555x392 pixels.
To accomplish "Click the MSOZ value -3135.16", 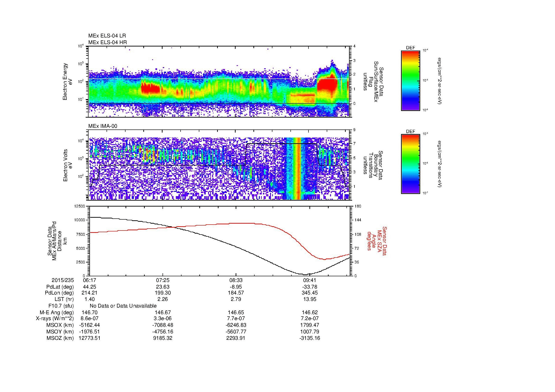I will 309,338.
